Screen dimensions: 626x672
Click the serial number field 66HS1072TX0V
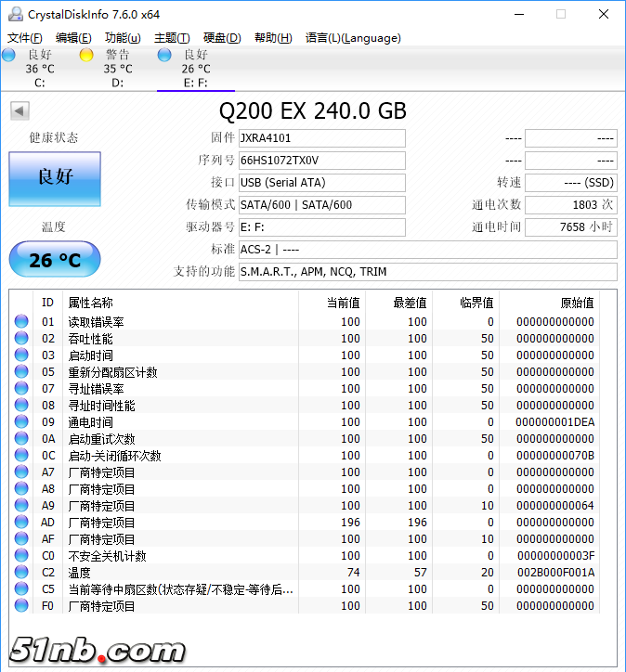pos(321,161)
